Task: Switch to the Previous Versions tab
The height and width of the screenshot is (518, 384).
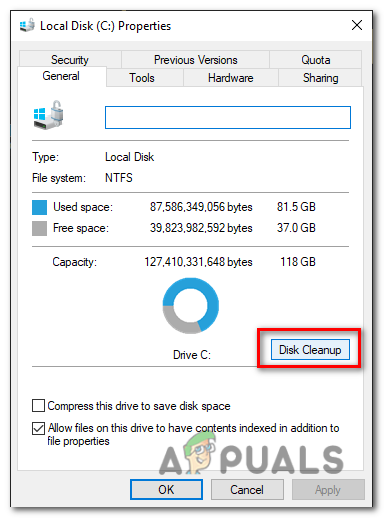Action: (195, 60)
